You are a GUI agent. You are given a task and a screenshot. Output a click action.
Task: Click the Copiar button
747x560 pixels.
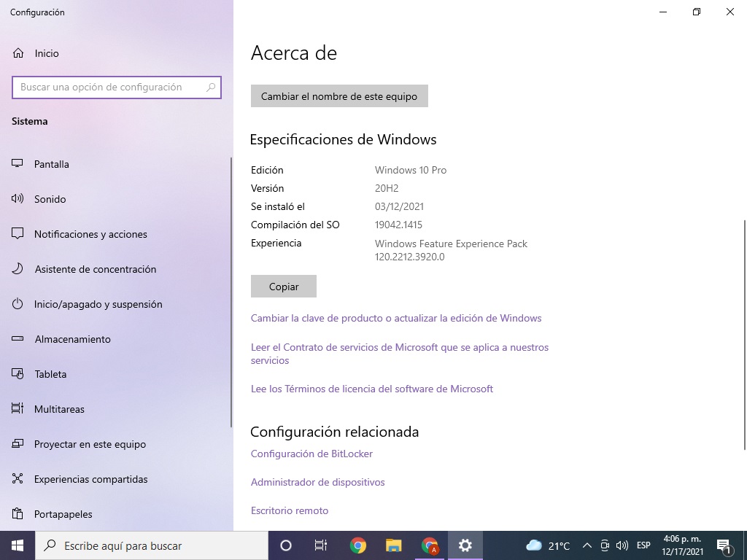tap(284, 287)
